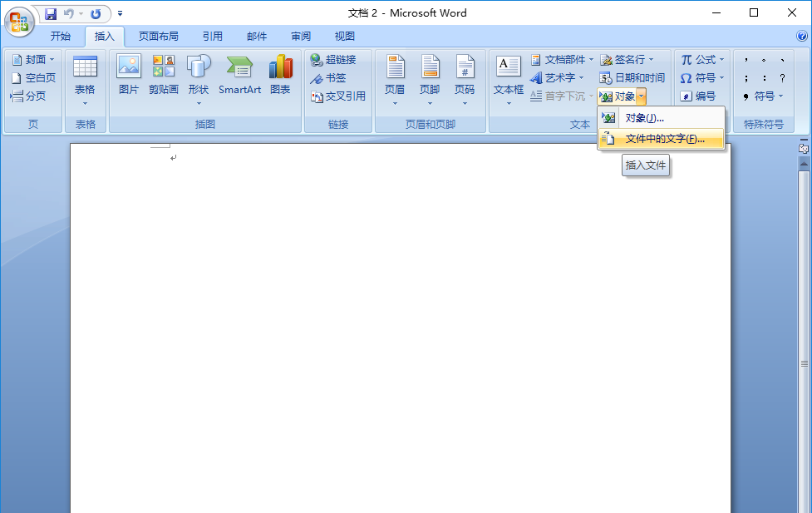Insert the colon special symbol

765,77
